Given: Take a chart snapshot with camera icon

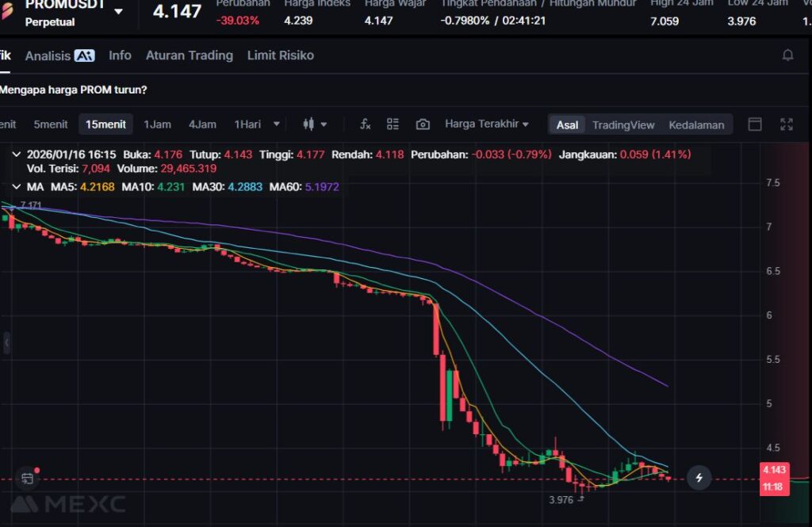Looking at the screenshot, I should click(423, 124).
